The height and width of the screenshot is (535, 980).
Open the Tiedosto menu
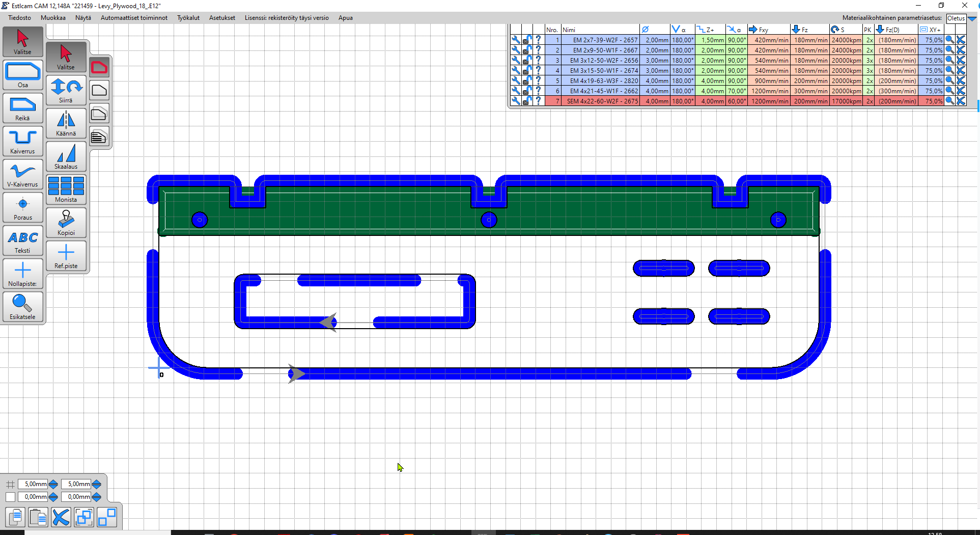point(19,18)
